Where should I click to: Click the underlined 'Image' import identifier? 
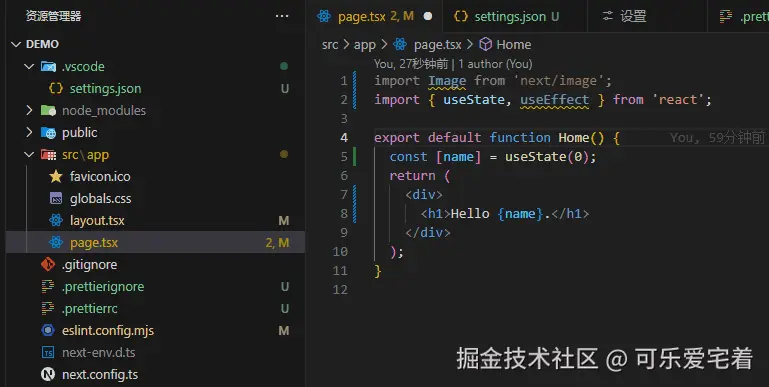[x=447, y=80]
